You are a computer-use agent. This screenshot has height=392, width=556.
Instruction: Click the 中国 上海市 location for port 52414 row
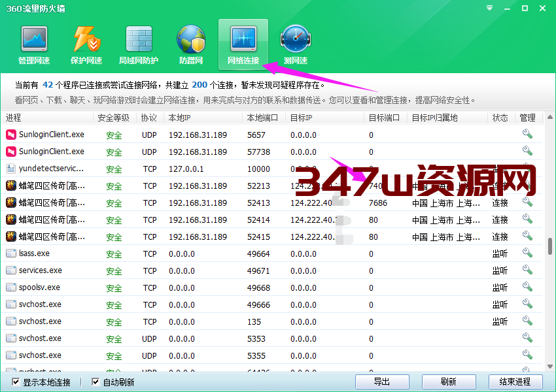click(x=446, y=220)
